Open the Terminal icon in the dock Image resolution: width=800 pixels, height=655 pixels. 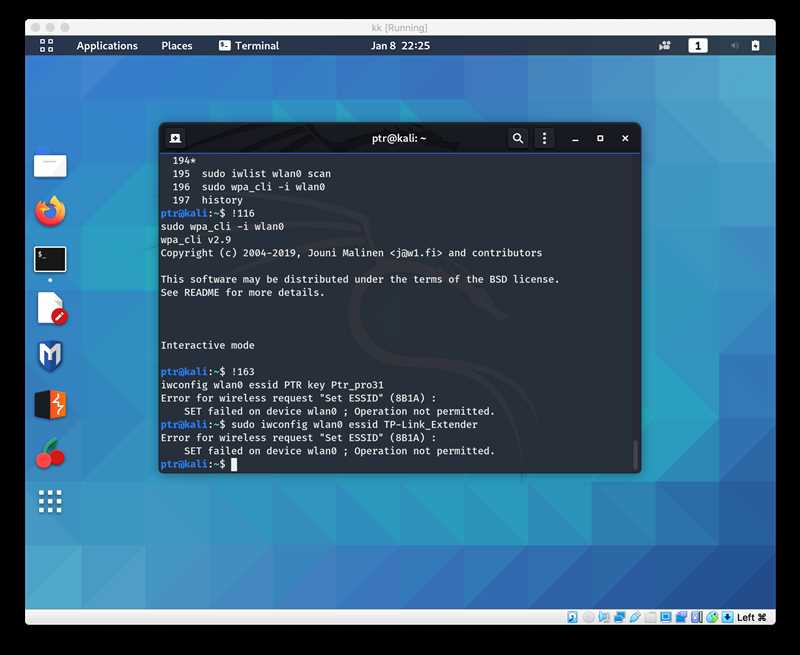click(x=50, y=259)
